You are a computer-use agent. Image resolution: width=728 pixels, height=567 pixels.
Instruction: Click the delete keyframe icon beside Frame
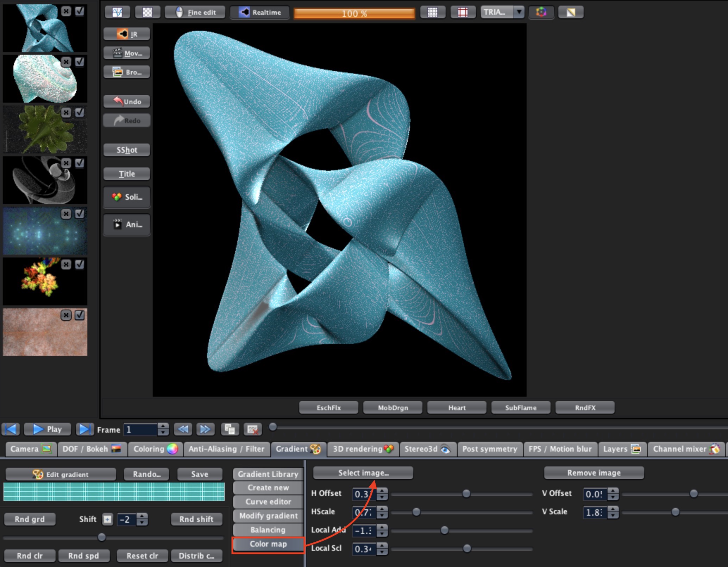point(252,429)
